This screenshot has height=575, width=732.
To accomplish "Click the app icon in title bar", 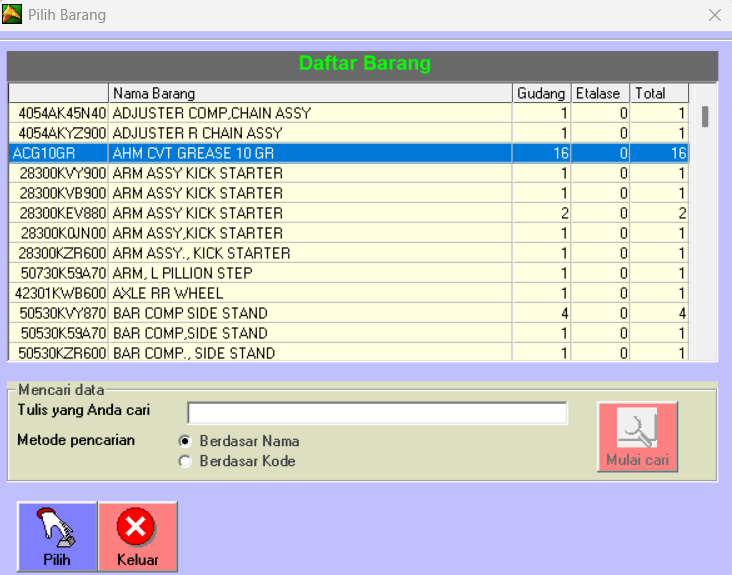I will click(12, 15).
